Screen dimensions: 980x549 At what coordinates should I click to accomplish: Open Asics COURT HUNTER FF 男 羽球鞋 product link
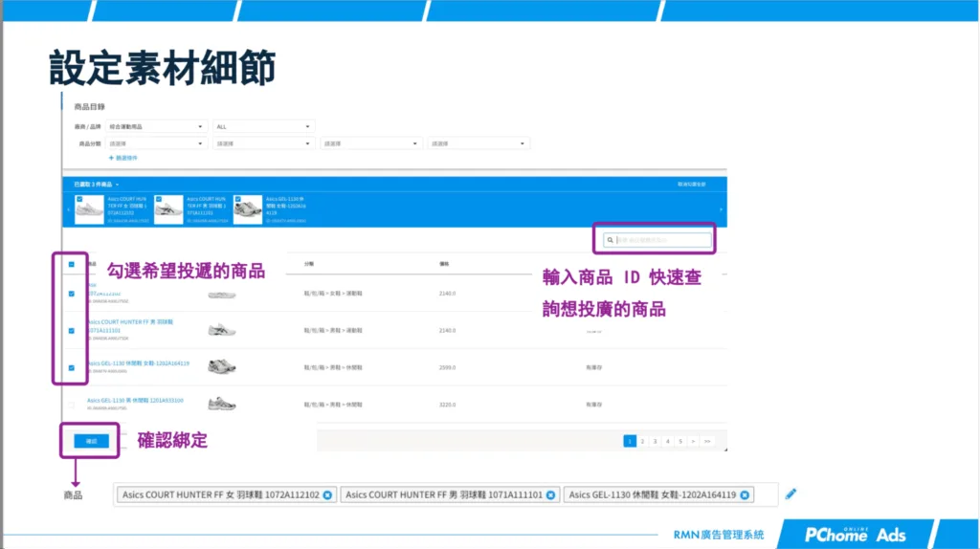click(130, 326)
